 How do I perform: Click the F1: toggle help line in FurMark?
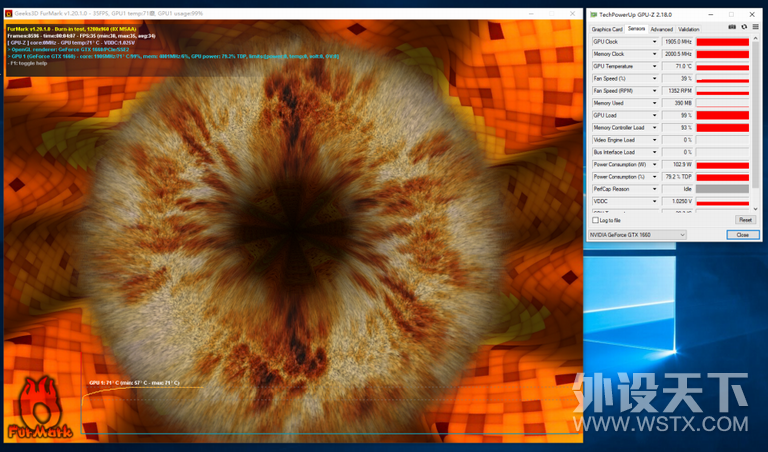(27, 63)
